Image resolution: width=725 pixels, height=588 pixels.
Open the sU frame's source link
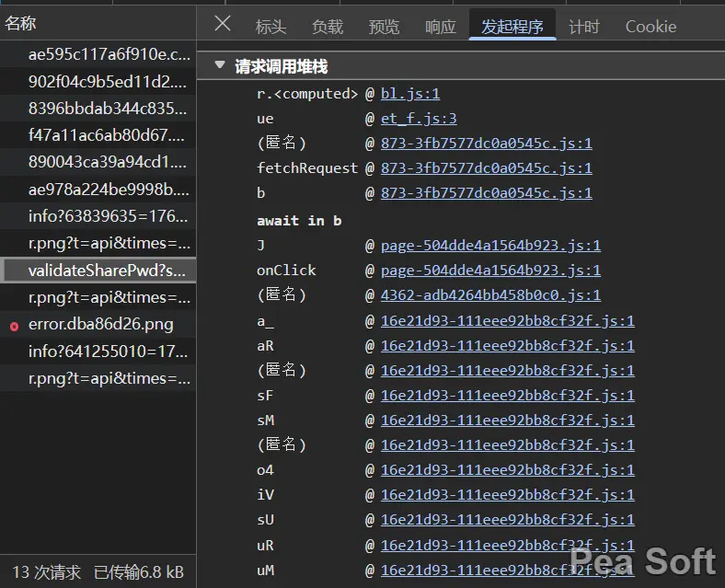tap(507, 520)
